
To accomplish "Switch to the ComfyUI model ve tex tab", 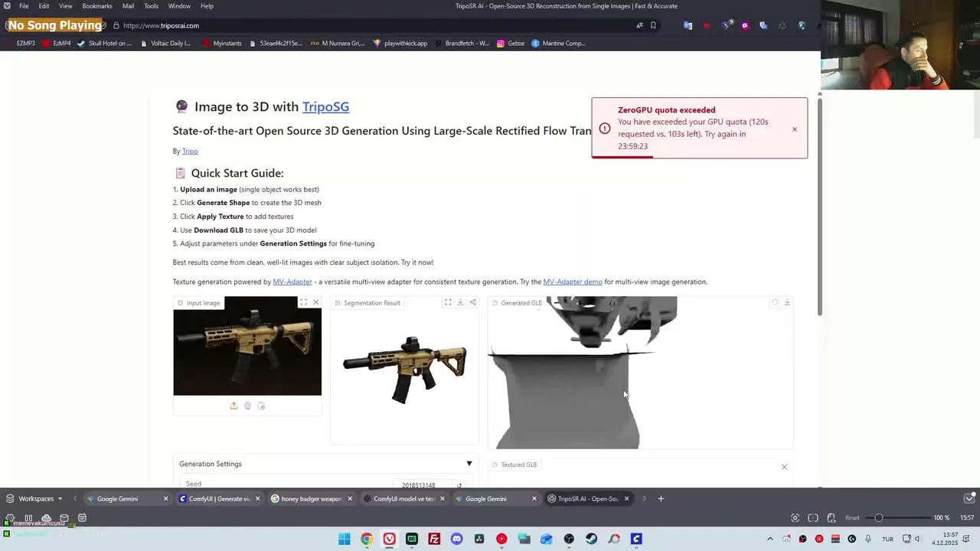I will (403, 499).
